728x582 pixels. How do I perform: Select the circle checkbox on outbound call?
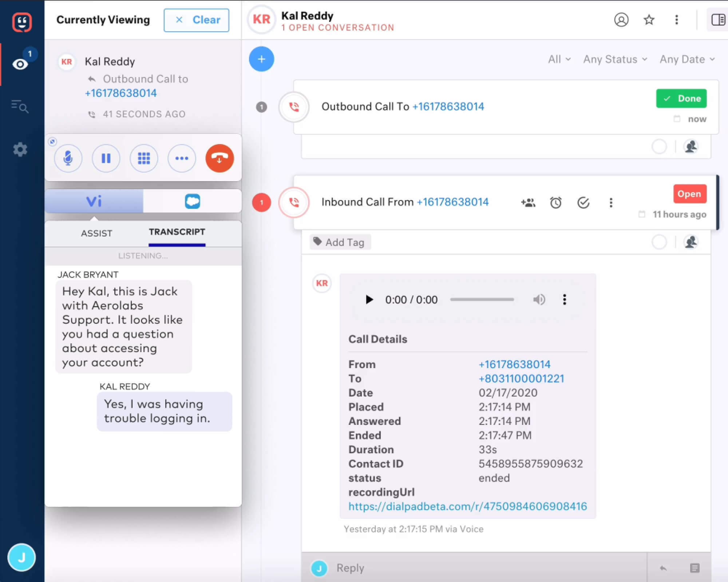tap(659, 147)
